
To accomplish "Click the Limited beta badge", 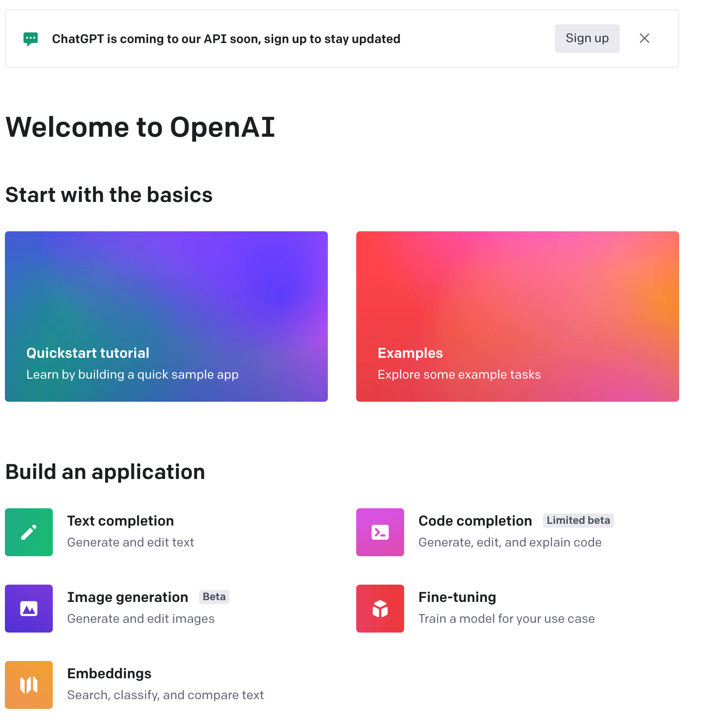I will click(578, 520).
